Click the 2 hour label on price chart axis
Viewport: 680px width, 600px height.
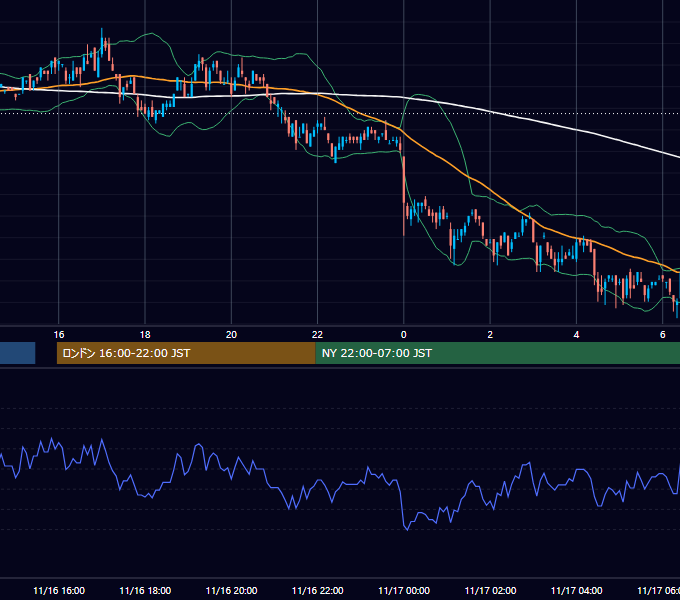(x=490, y=335)
